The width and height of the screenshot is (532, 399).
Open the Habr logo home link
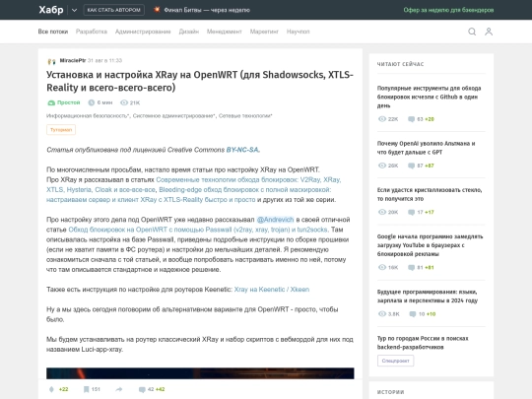tap(51, 10)
